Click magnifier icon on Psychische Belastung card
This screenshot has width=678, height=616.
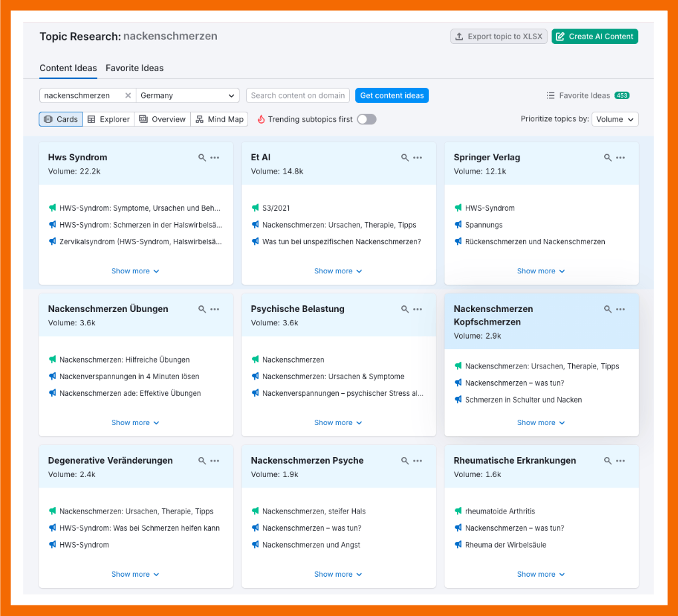click(x=405, y=309)
